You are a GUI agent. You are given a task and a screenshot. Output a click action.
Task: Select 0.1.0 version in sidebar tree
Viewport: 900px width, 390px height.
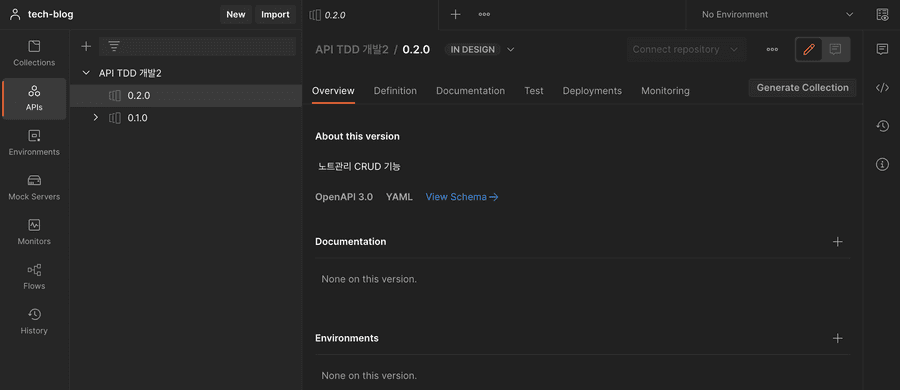185,118
